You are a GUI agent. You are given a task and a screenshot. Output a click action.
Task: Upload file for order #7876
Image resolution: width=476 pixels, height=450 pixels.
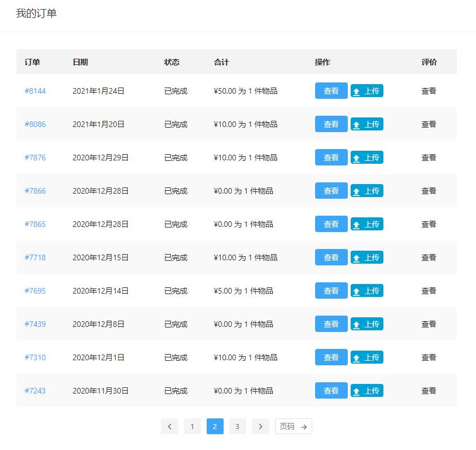pyautogui.click(x=367, y=158)
